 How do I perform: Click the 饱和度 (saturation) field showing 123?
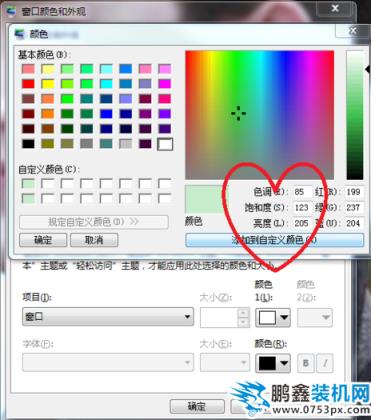pyautogui.click(x=302, y=207)
